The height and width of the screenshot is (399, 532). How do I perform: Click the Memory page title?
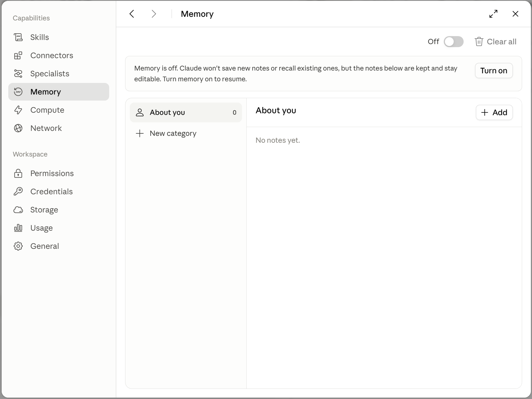[x=197, y=14]
